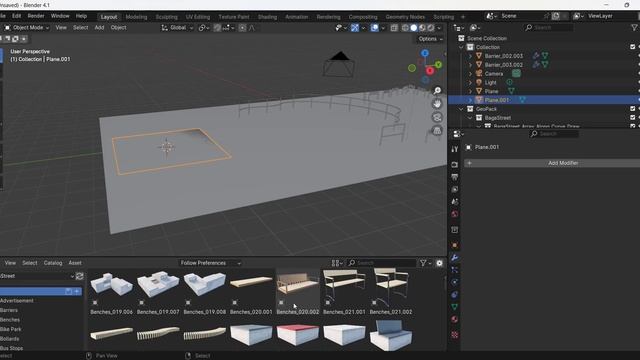Toggle camera view gizmo in viewport
This screenshot has height=360, width=640.
tap(437, 118)
